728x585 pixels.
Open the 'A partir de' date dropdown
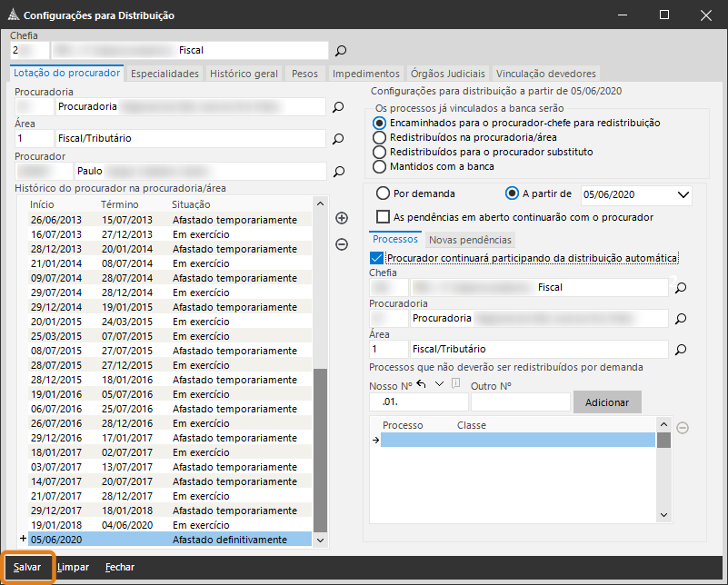click(683, 194)
